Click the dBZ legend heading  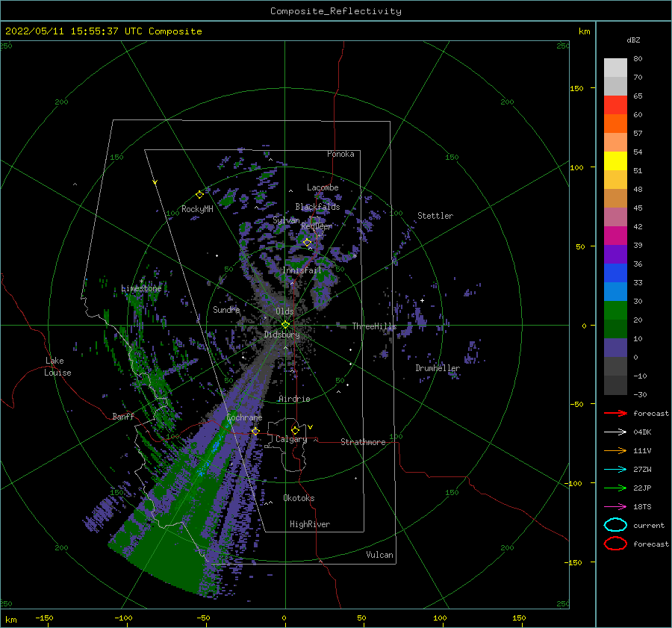(633, 40)
